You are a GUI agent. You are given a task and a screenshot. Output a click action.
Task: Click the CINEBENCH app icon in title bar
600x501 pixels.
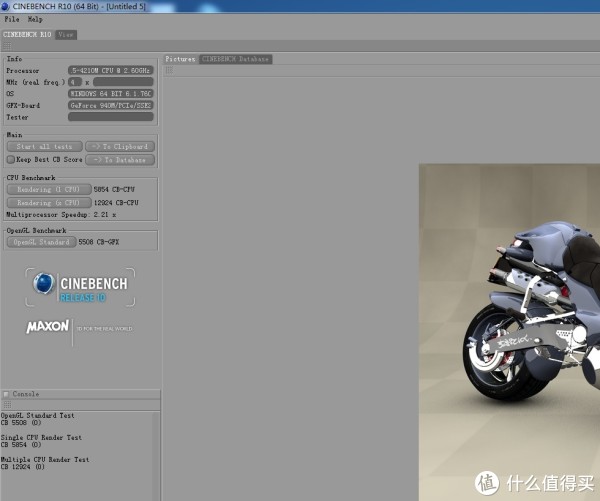[5, 6]
